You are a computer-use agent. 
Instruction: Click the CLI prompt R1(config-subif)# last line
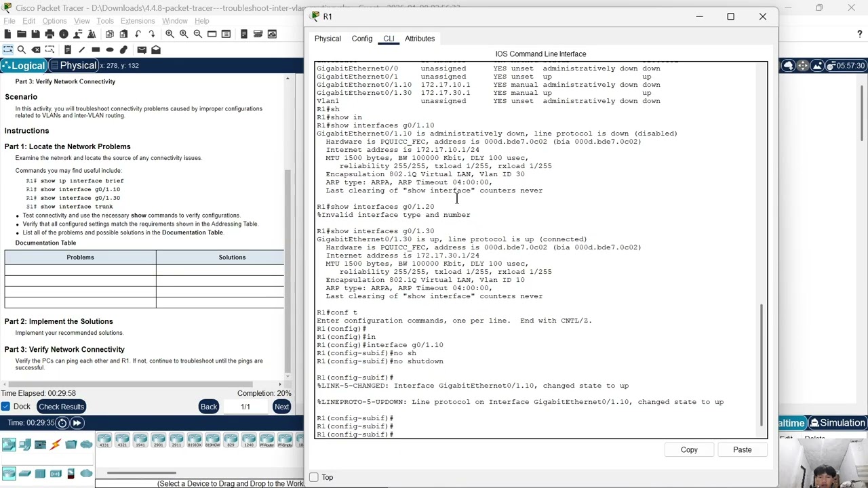point(355,434)
